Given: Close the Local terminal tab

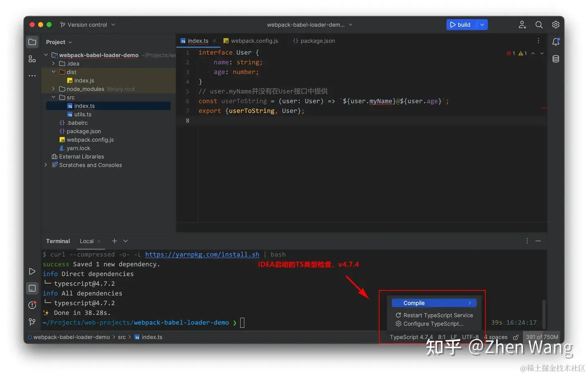Looking at the screenshot, I should 99,241.
